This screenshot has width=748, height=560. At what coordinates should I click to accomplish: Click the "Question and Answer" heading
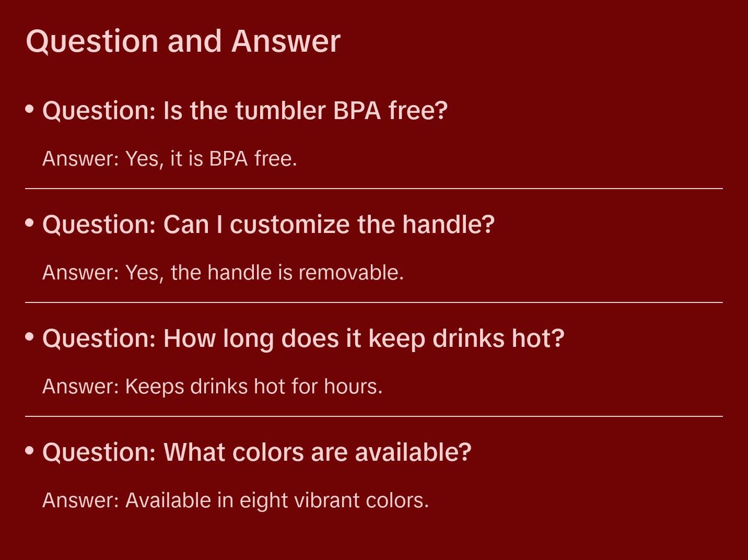[183, 41]
